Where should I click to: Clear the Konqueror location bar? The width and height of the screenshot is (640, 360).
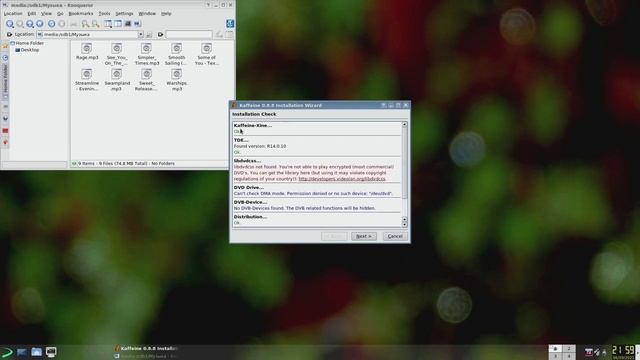pos(9,35)
